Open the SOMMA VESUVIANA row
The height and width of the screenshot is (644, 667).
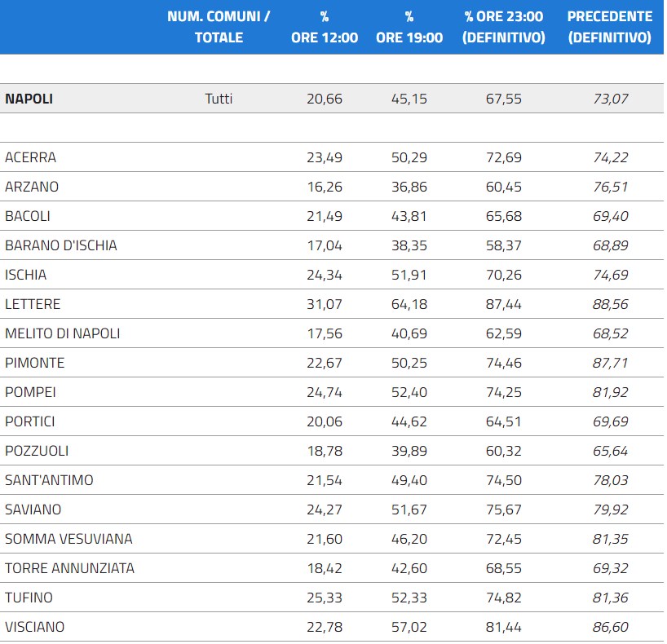pos(68,539)
